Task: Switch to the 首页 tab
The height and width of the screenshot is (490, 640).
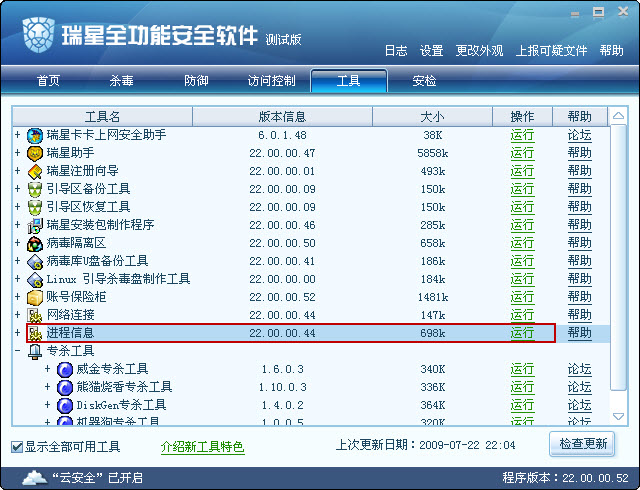Action: [x=48, y=80]
